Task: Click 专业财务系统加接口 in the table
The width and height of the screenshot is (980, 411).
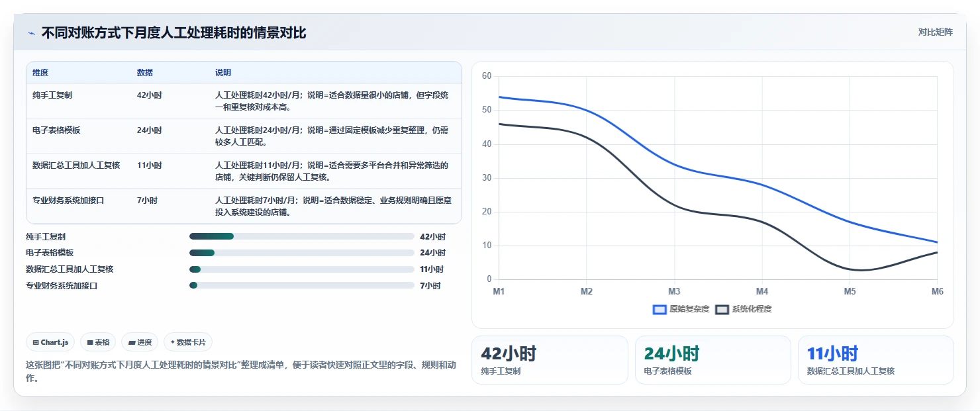Action: pos(68,200)
